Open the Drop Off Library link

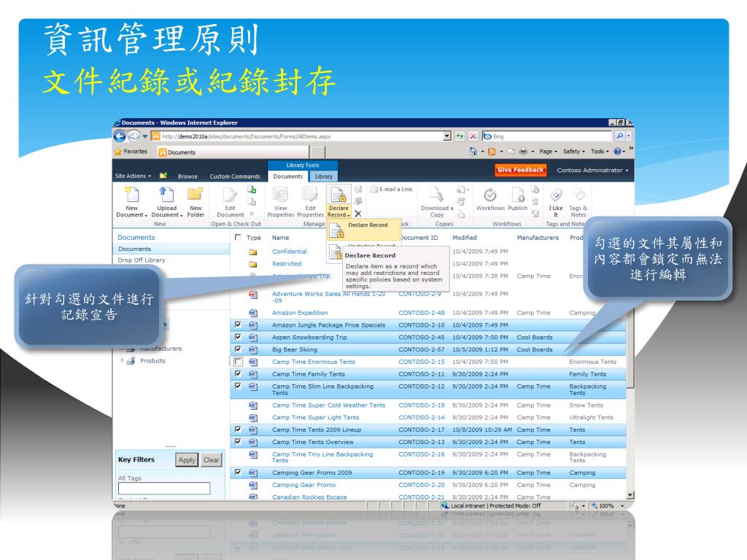point(142,260)
